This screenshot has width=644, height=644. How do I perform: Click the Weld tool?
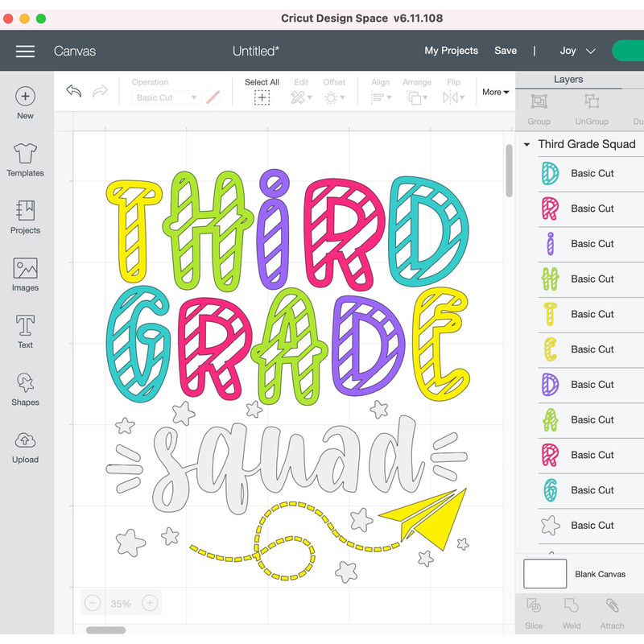(x=572, y=617)
